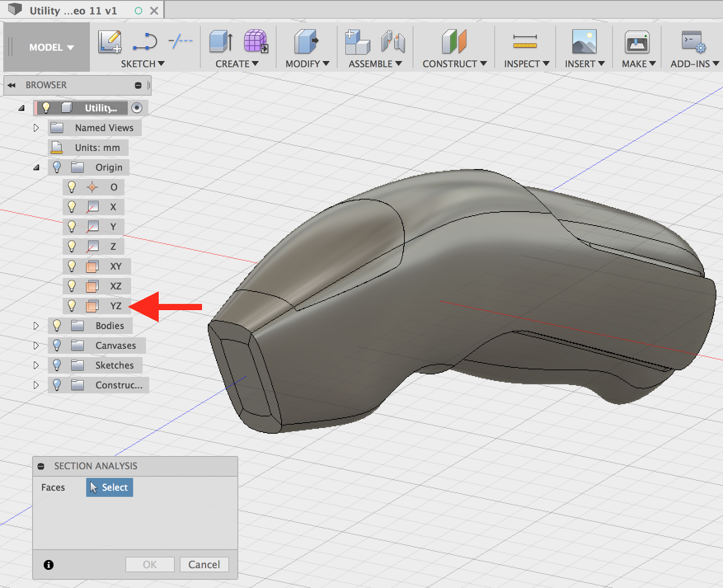This screenshot has height=588, width=723.
Task: Click the Offset Plane icon in Construct
Action: [454, 41]
